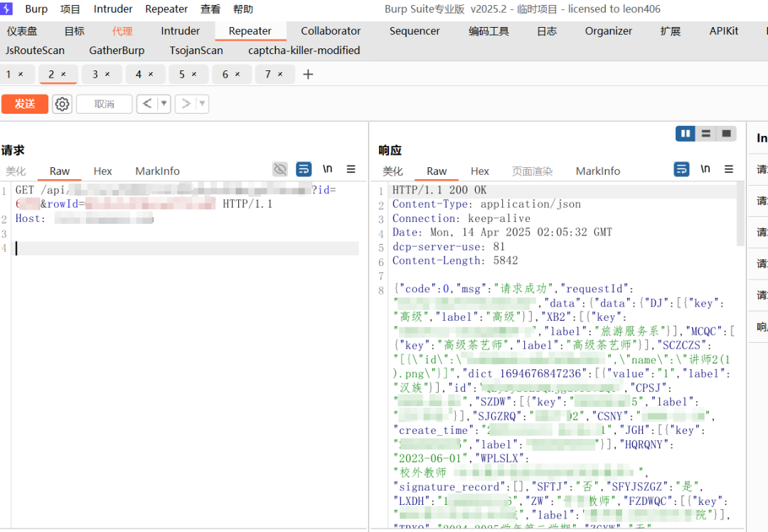Screen dimensions: 768x532
Task: Switch to APIKit extension tab
Action: click(723, 31)
